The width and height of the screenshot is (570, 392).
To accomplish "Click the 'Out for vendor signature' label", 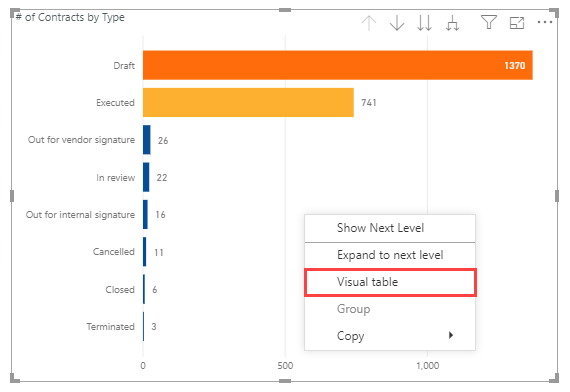I will pyautogui.click(x=81, y=140).
